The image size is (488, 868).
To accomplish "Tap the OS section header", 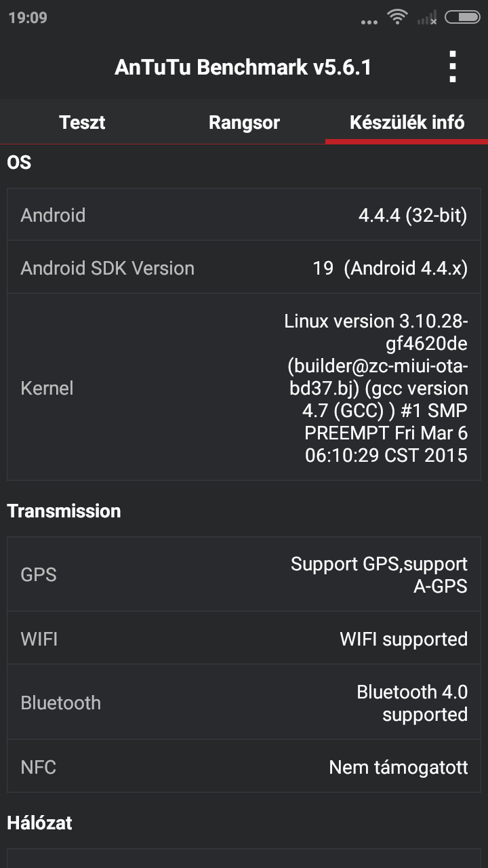I will click(x=19, y=163).
